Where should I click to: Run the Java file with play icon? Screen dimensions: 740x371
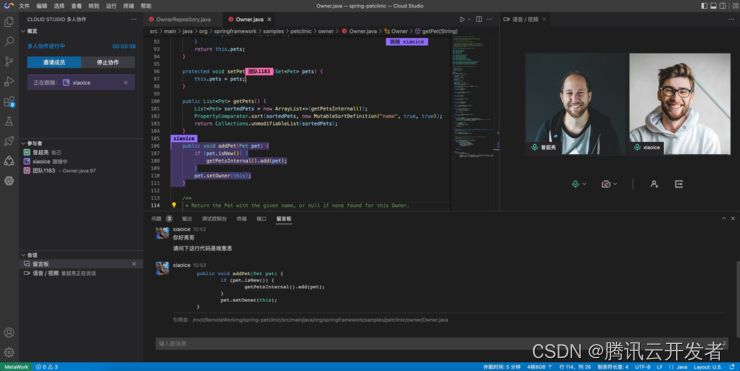click(462, 19)
